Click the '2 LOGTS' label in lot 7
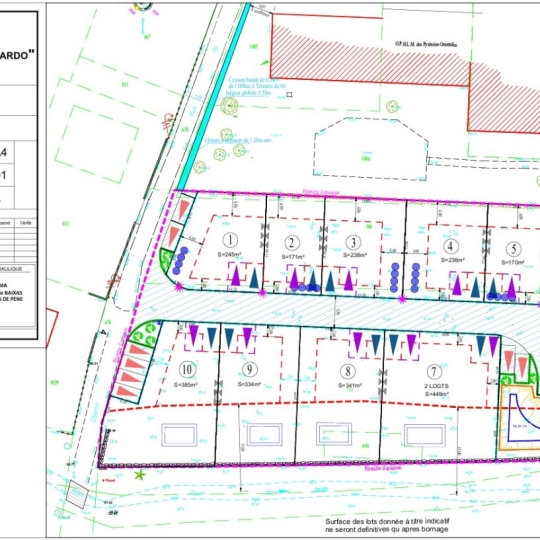 (x=436, y=386)
